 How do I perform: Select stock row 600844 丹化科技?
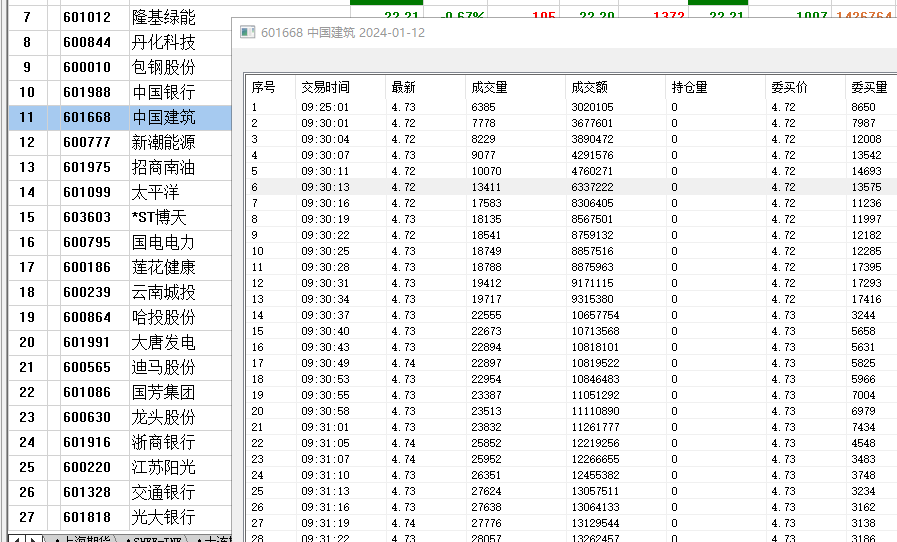(120, 42)
